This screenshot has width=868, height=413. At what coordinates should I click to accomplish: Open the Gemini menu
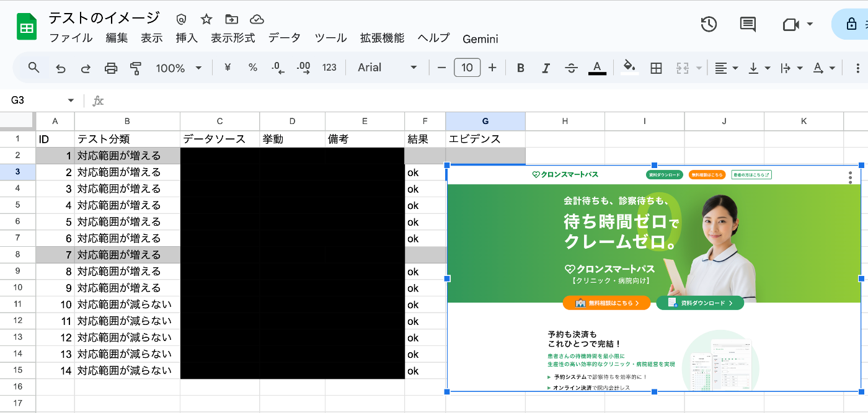tap(480, 39)
